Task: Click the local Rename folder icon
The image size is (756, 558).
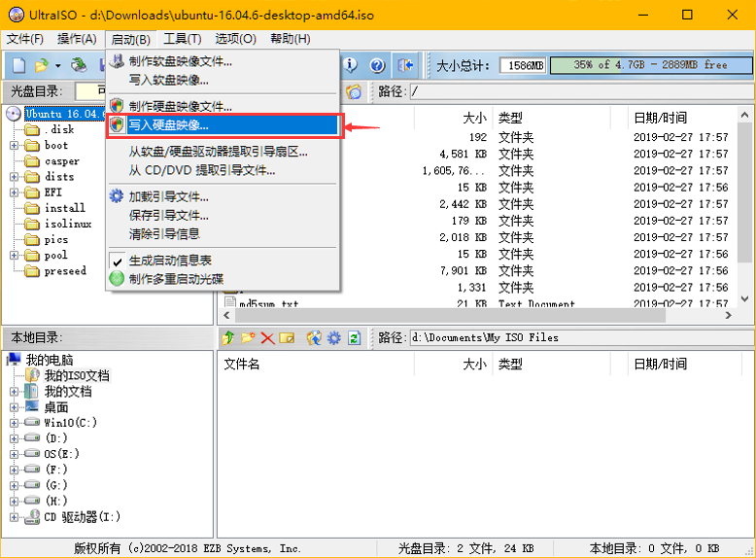Action: (287, 337)
